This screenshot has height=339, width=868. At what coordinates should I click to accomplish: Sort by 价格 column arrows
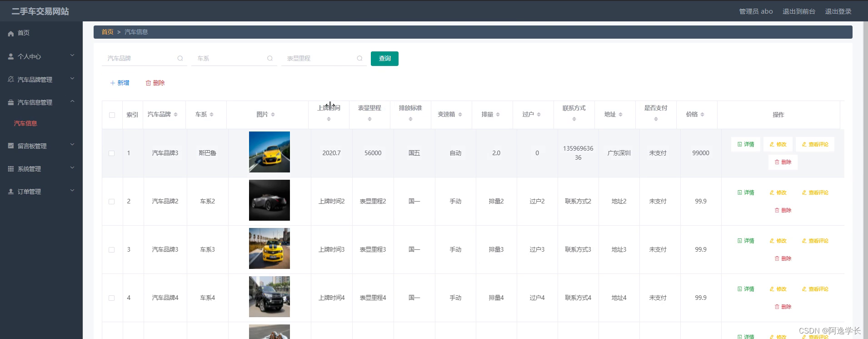[702, 115]
